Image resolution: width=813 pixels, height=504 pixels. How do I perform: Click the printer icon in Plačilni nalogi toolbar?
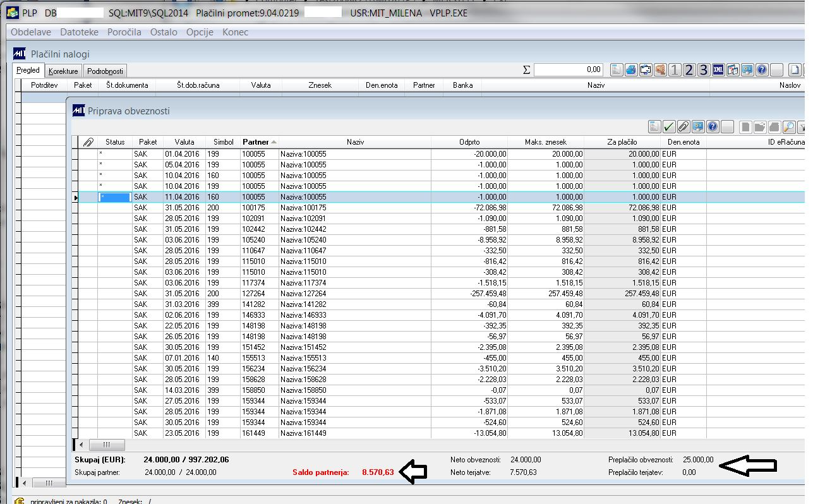pos(631,70)
